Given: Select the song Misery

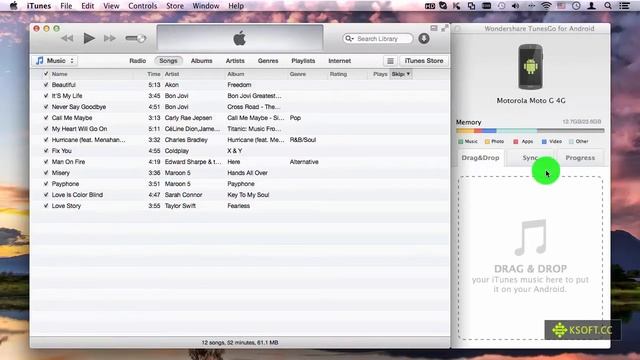Looking at the screenshot, I should coord(61,173).
